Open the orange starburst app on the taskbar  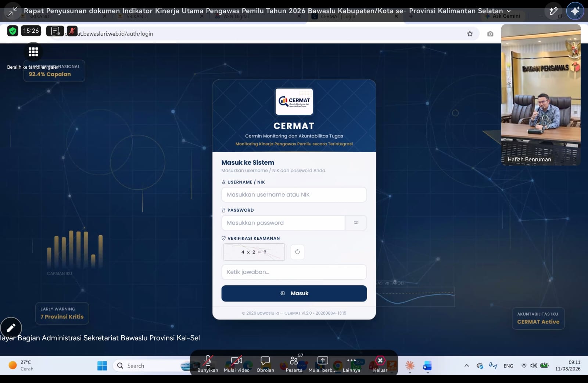point(410,366)
